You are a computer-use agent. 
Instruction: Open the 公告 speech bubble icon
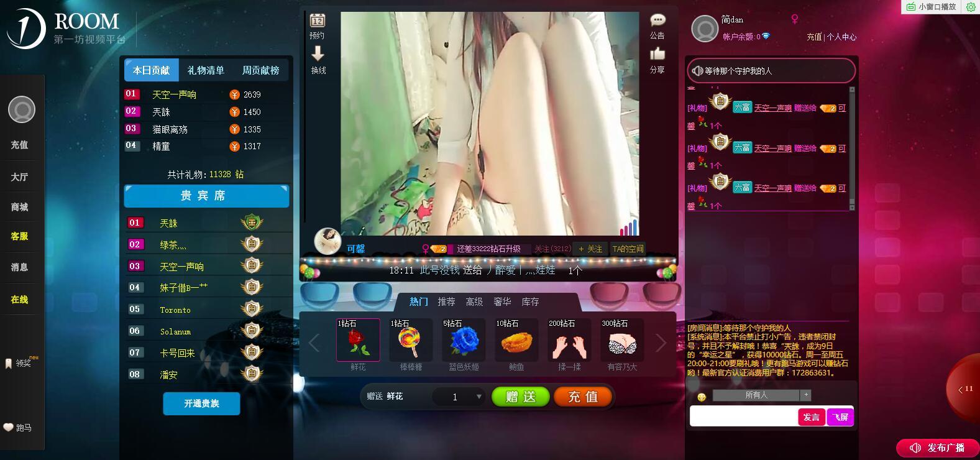(x=657, y=21)
